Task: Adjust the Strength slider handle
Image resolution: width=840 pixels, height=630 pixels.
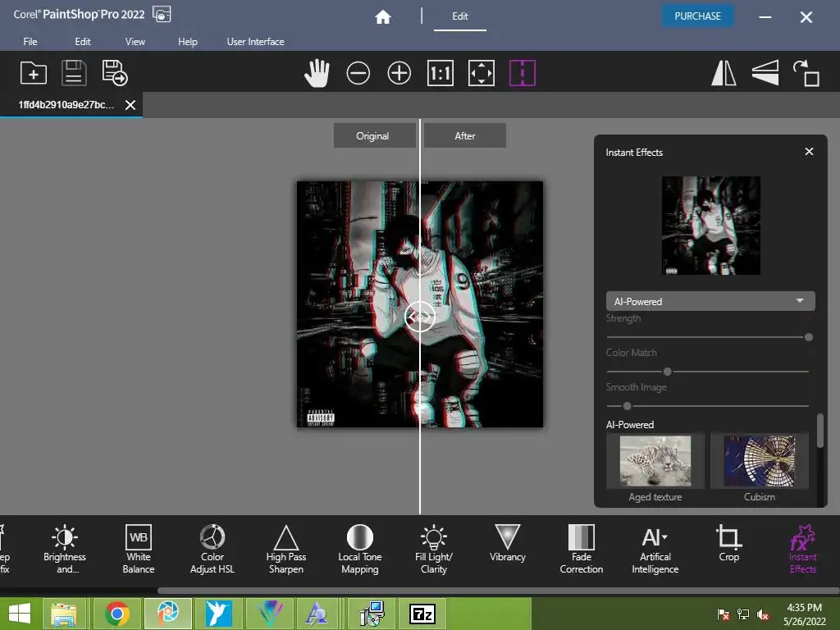Action: coord(809,337)
